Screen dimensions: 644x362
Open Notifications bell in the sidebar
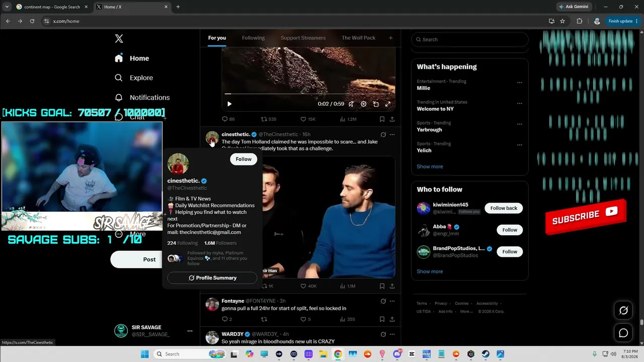119,98
